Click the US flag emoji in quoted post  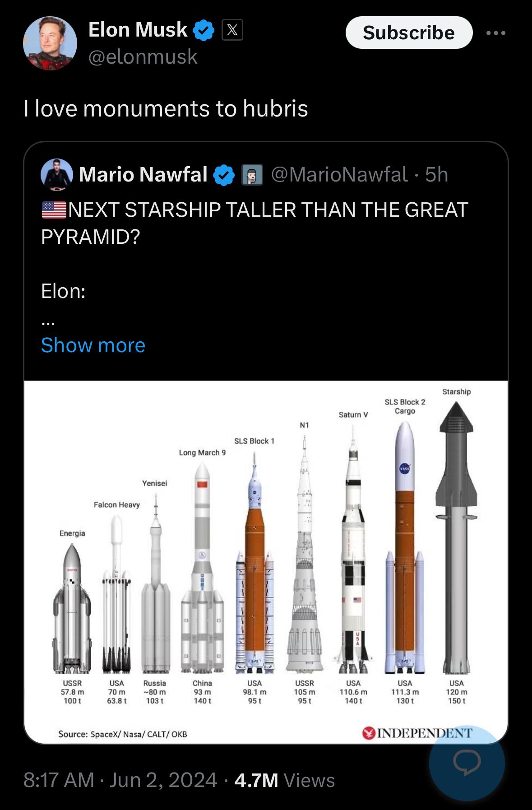click(54, 210)
